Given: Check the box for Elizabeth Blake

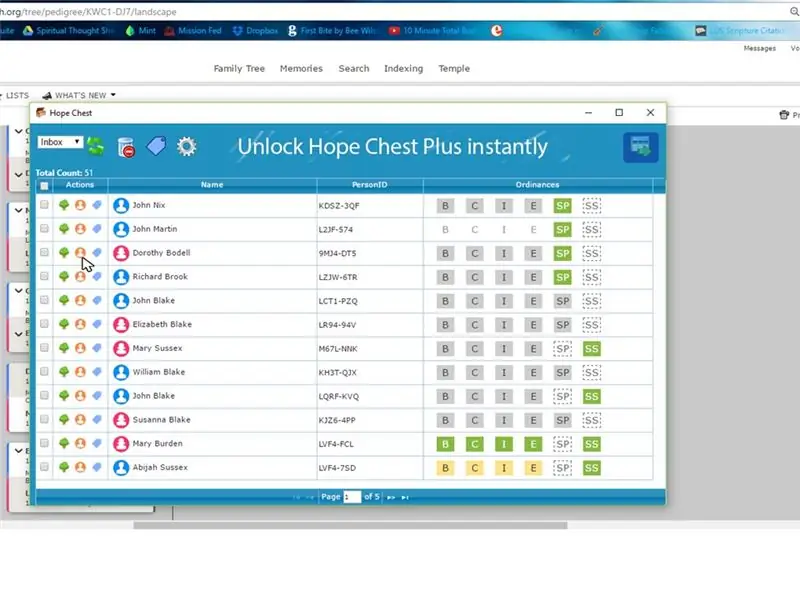Looking at the screenshot, I should tap(44, 324).
